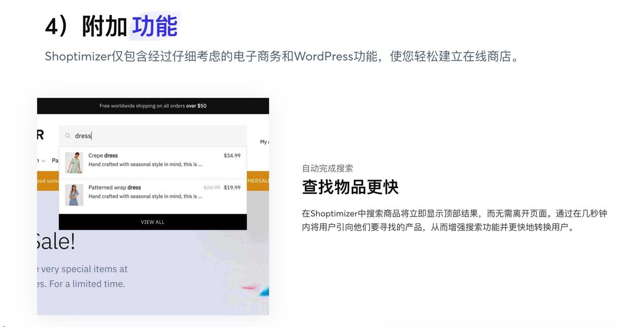The width and height of the screenshot is (644, 327).
Task: Click the description under Patterned wrap dress
Action: click(145, 196)
